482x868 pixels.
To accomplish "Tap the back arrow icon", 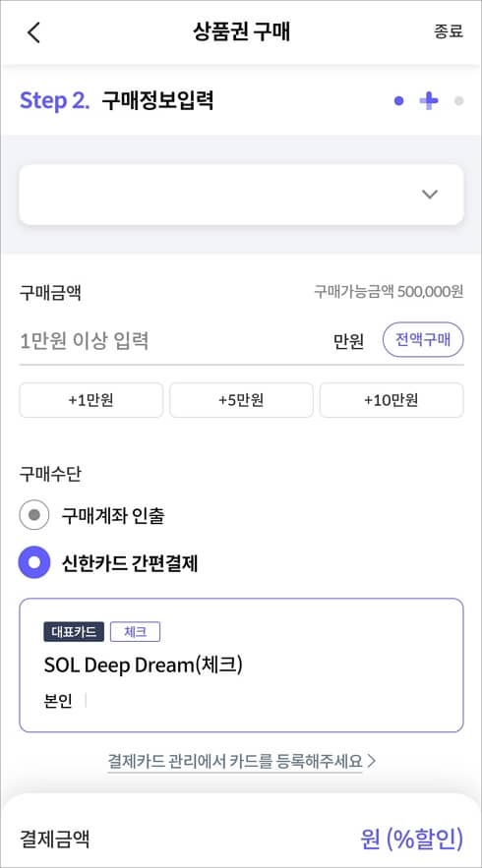I will 33,32.
